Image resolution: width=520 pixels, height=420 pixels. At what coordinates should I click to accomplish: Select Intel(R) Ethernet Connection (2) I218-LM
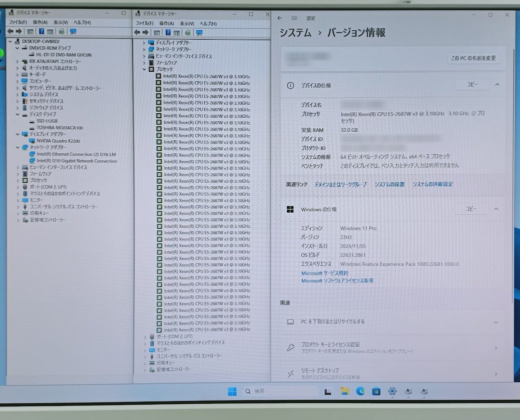coord(76,154)
